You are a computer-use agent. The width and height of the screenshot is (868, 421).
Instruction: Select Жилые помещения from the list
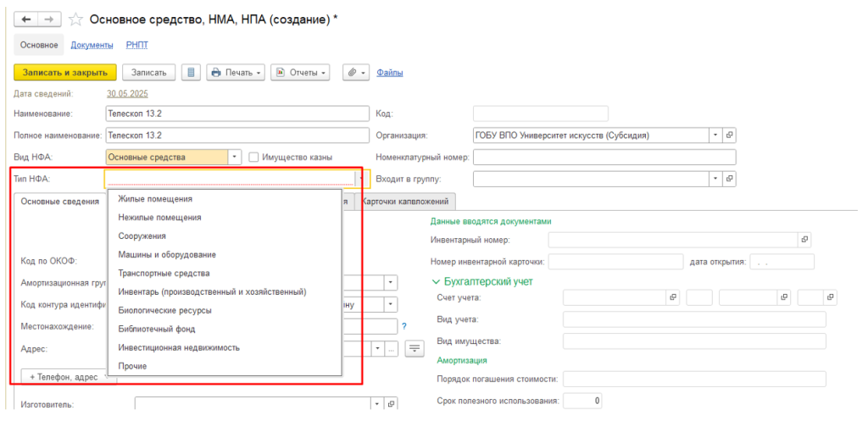tap(224, 199)
